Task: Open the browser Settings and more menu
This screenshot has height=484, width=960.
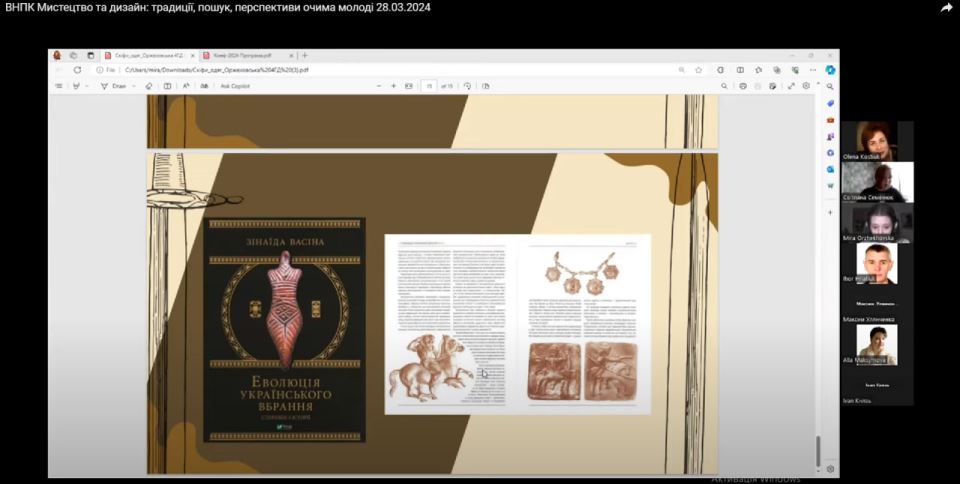Action: pos(813,70)
